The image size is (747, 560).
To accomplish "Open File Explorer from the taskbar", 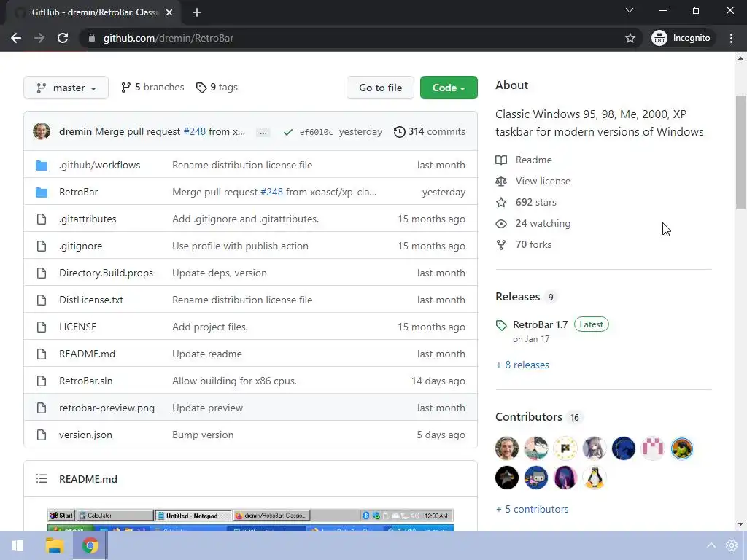I will [54, 545].
